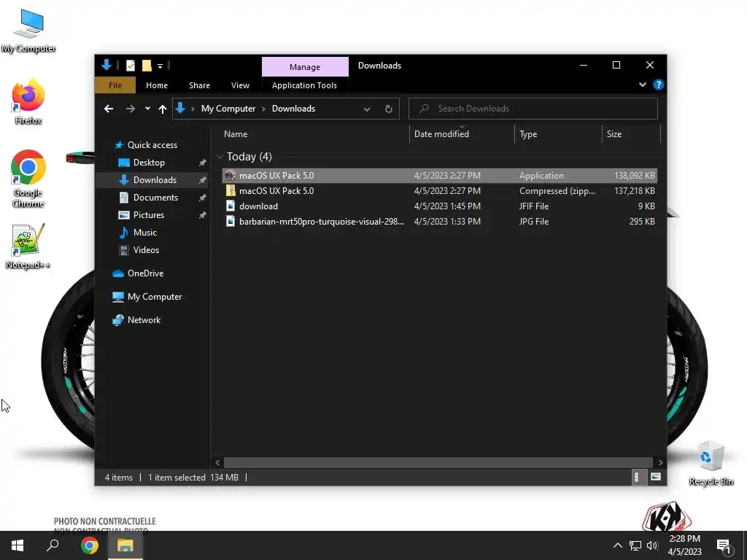Collapse the Today (4) group
Image resolution: width=747 pixels, height=560 pixels.
click(220, 157)
